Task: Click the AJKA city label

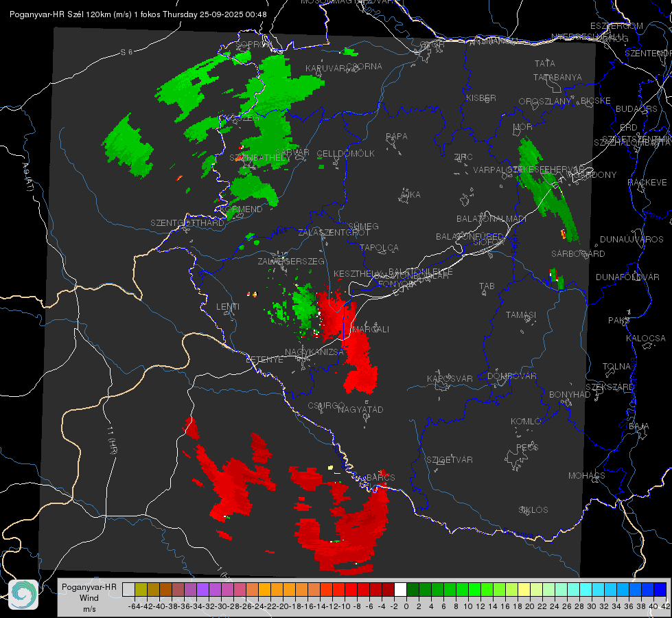Action: pyautogui.click(x=410, y=195)
